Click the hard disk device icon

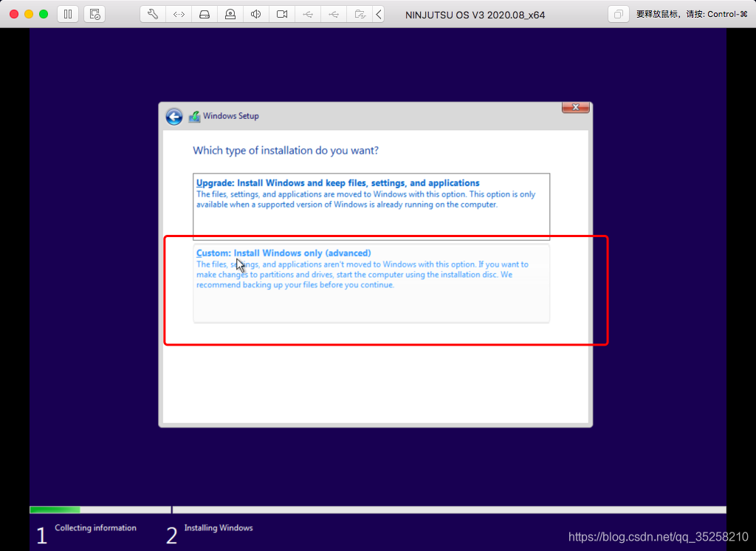[205, 14]
